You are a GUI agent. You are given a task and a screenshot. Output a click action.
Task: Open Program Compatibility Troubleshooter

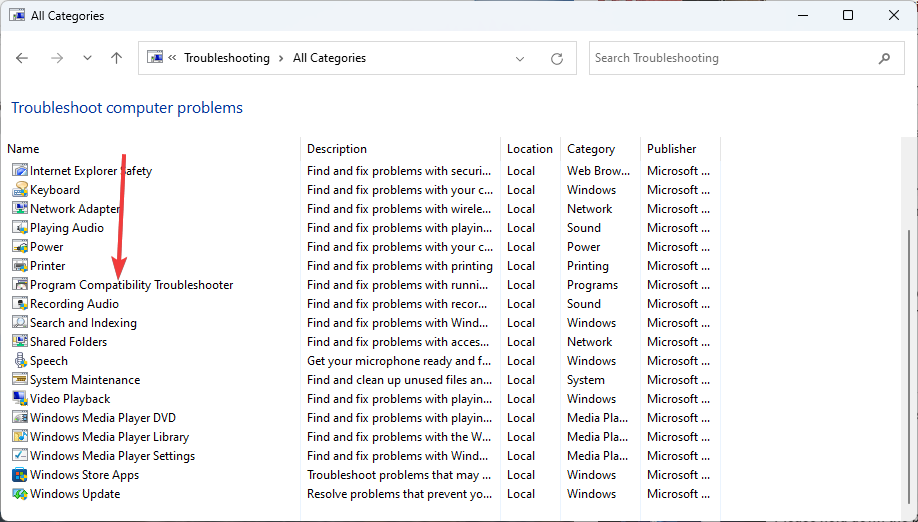[132, 285]
